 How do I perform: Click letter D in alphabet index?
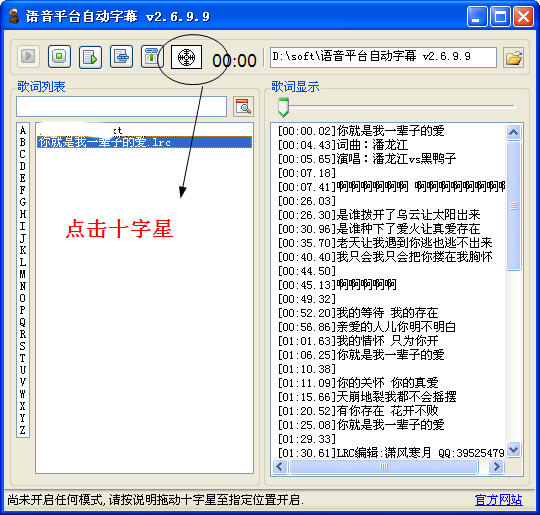click(x=23, y=166)
